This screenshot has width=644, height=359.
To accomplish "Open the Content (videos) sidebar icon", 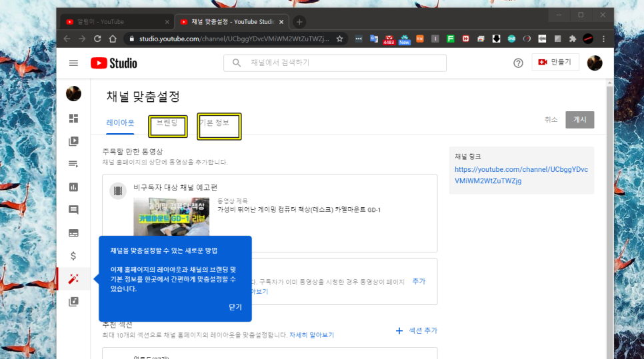I will click(73, 141).
